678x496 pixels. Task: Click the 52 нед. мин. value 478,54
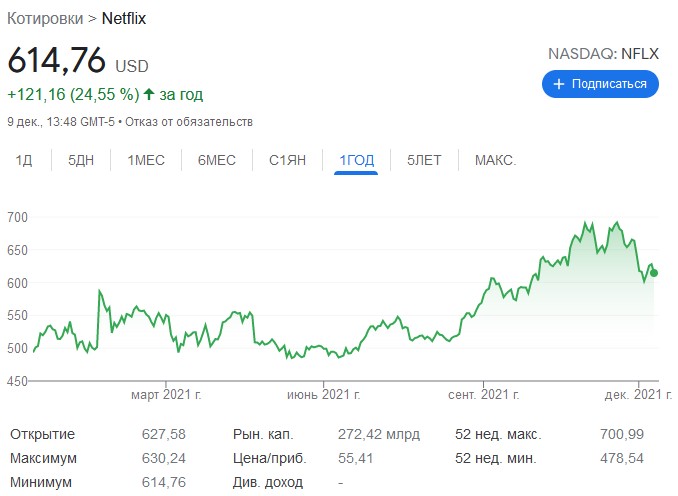622,458
